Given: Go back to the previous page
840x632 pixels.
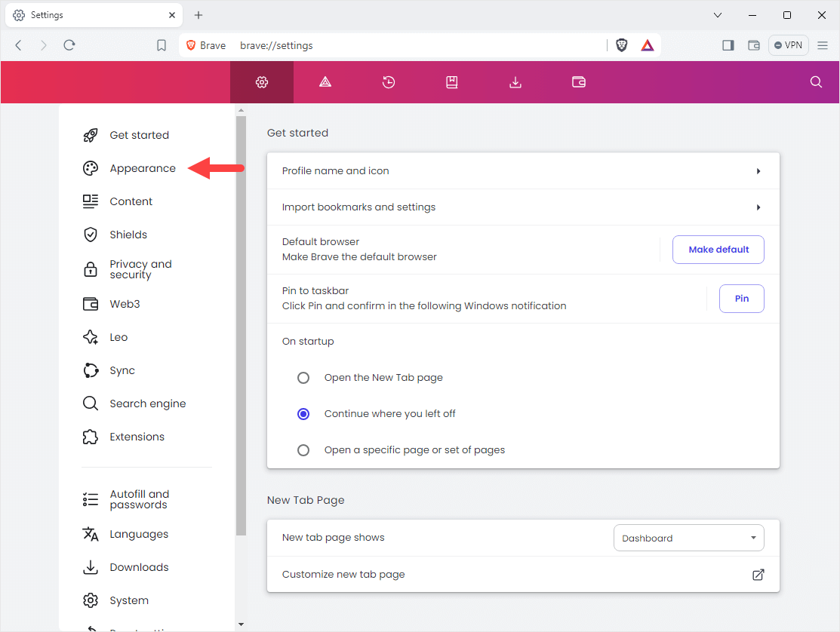Looking at the screenshot, I should coord(19,45).
